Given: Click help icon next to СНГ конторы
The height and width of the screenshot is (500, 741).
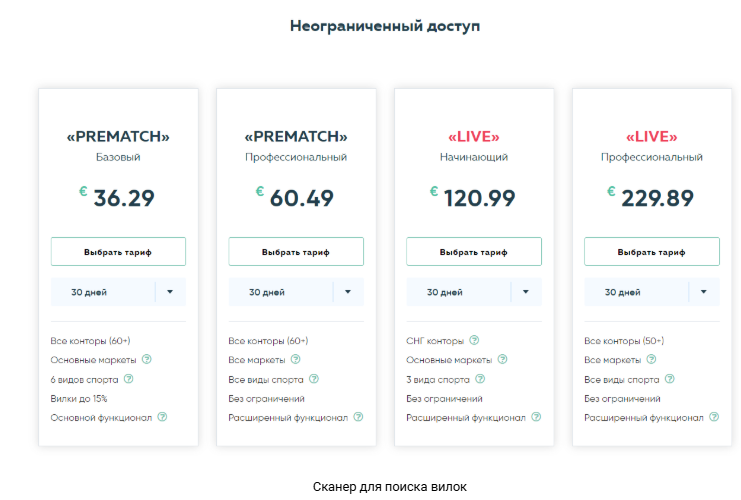Looking at the screenshot, I should pos(474,341).
